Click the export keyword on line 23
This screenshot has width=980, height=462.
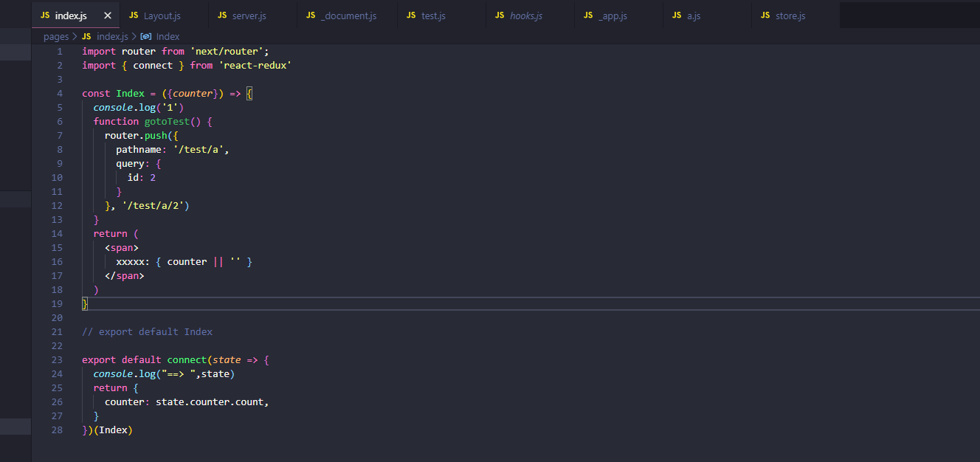pos(99,360)
